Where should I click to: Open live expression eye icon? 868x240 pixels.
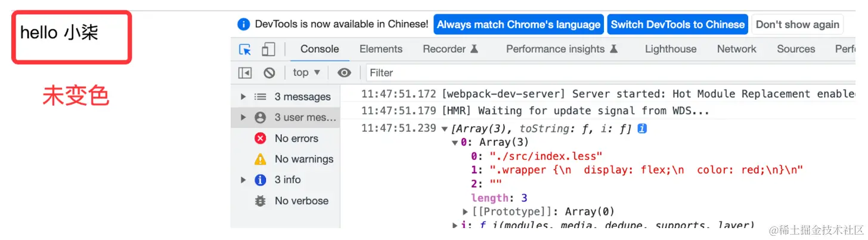344,73
